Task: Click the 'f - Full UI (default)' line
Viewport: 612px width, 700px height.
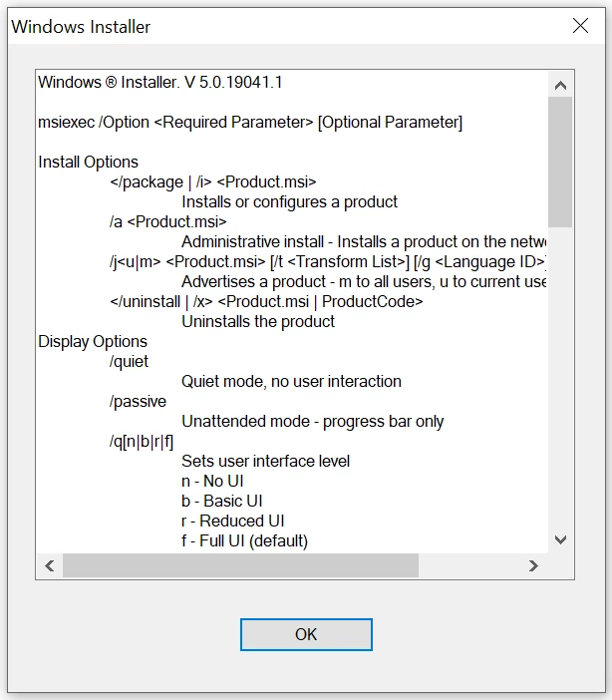Action: (244, 540)
